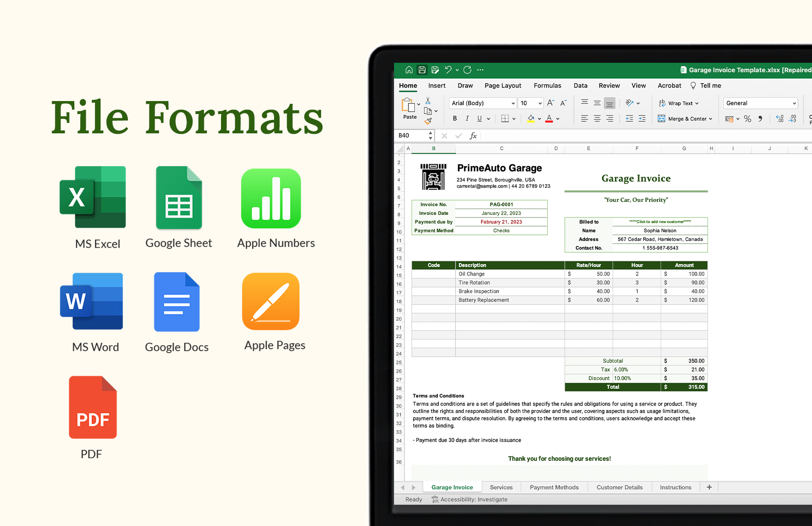Toggle Italic formatting
The image size is (812, 526).
(467, 119)
